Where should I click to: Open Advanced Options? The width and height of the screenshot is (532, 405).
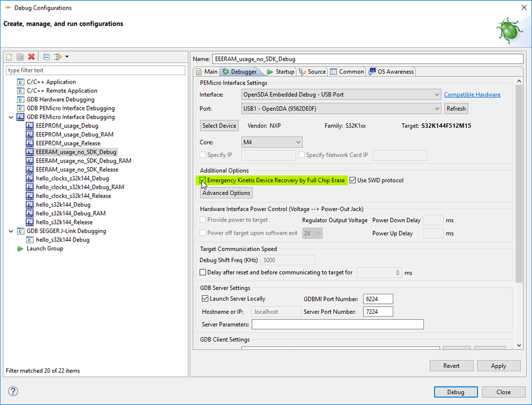point(226,193)
